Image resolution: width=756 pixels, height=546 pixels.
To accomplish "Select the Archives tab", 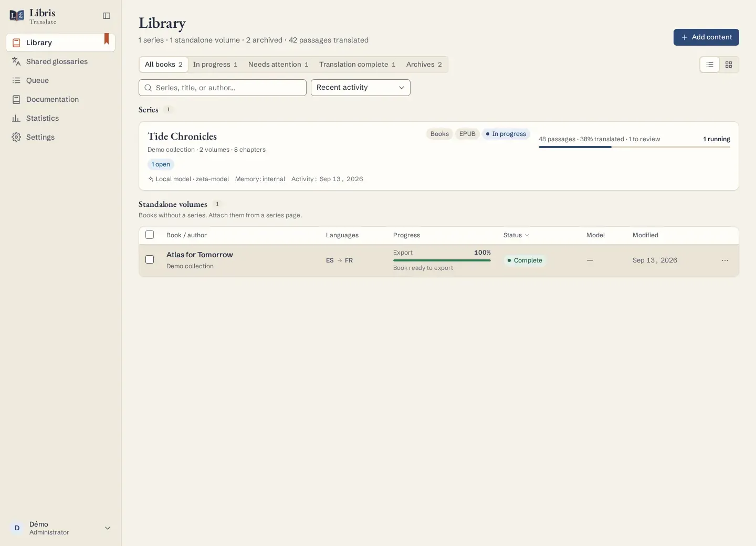I will coord(424,65).
